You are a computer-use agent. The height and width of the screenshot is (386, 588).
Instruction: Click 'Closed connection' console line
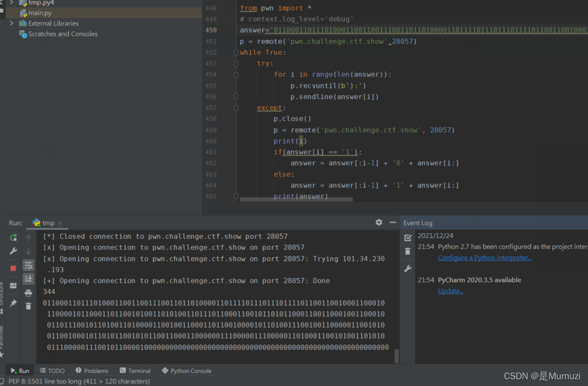pyautogui.click(x=165, y=236)
